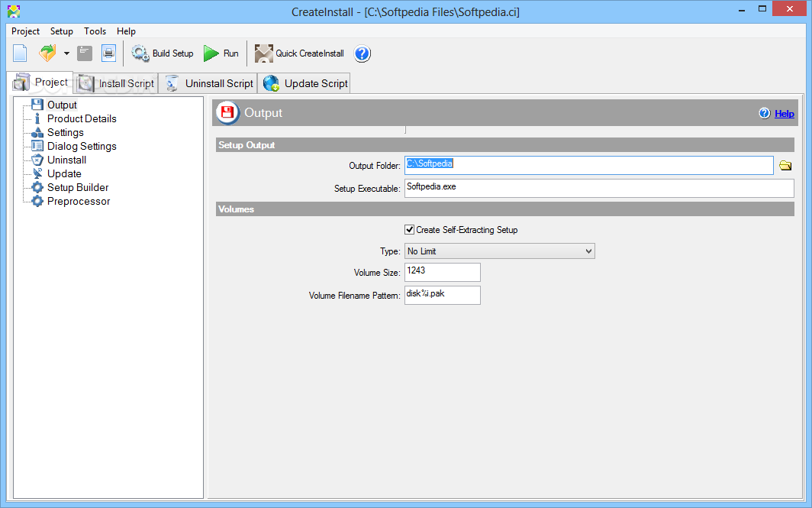This screenshot has width=812, height=508.
Task: Select Preprocessor tree item
Action: coord(79,201)
